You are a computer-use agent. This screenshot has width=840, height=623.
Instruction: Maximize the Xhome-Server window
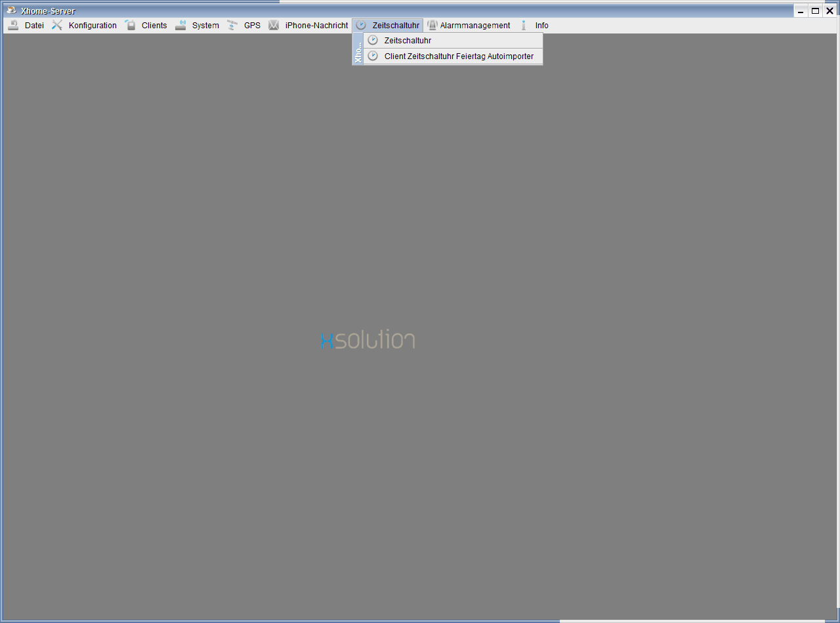[x=815, y=11]
